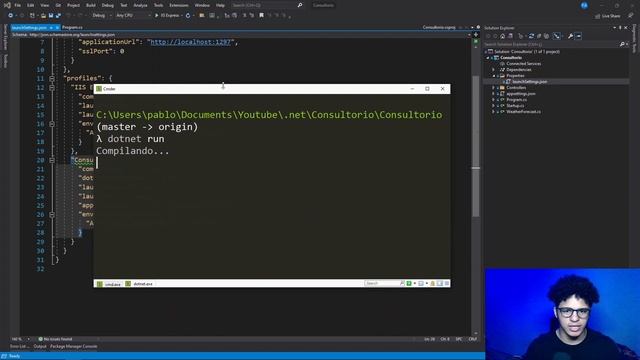640x360 pixels.
Task: Collapse the Consultorio project node
Action: (487, 58)
